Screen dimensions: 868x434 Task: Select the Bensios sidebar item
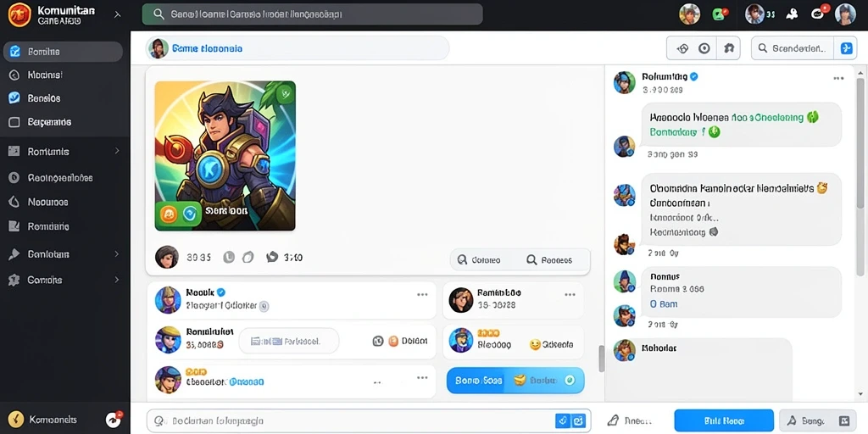pos(64,98)
